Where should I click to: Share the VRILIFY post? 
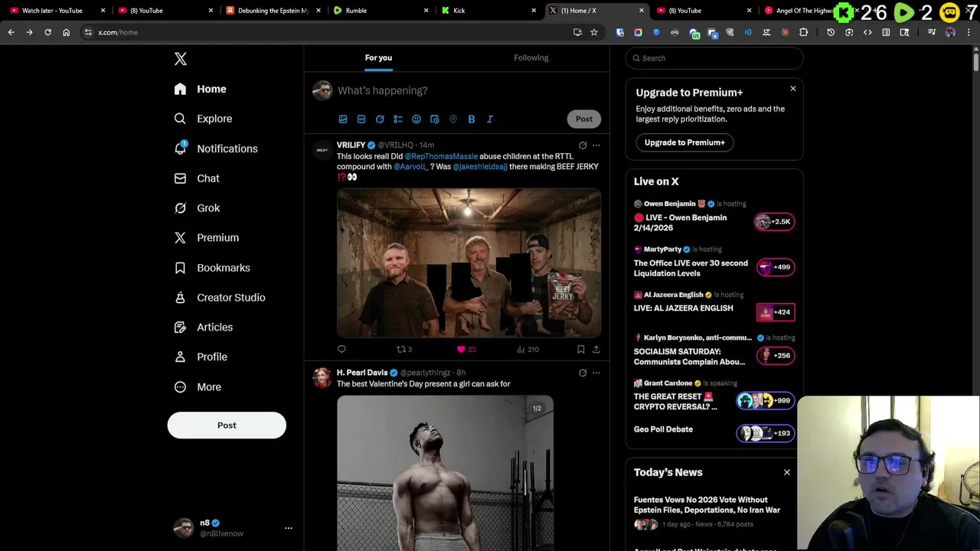point(596,350)
